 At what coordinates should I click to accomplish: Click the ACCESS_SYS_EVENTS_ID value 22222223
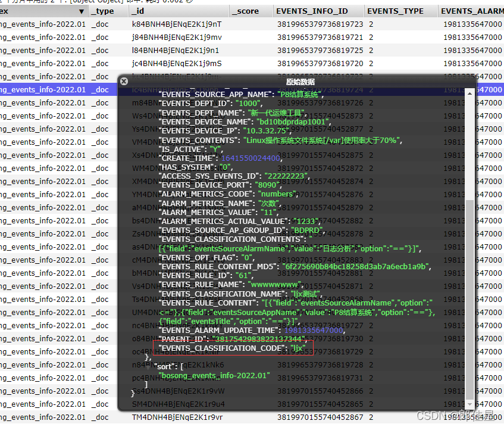(x=286, y=176)
